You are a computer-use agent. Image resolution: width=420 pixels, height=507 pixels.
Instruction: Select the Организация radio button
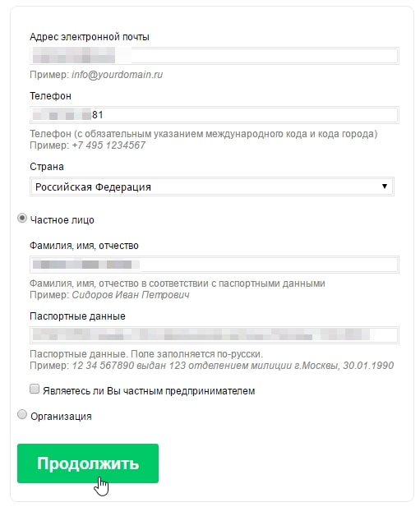click(x=22, y=414)
